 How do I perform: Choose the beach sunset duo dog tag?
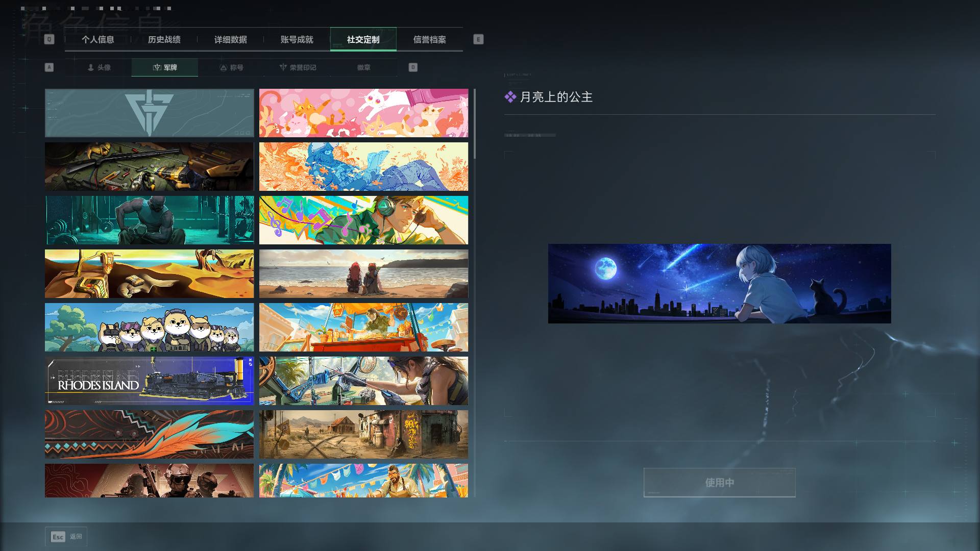coord(363,274)
